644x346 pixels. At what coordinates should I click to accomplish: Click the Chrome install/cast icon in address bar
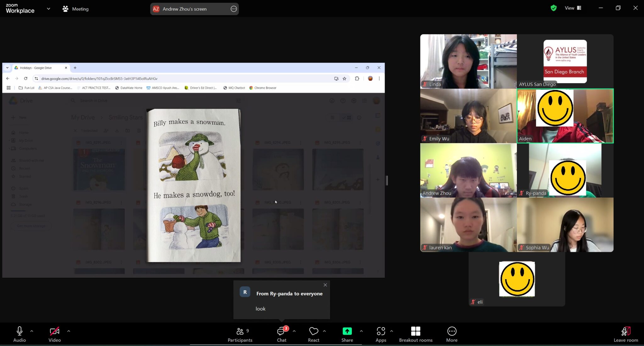tap(336, 79)
